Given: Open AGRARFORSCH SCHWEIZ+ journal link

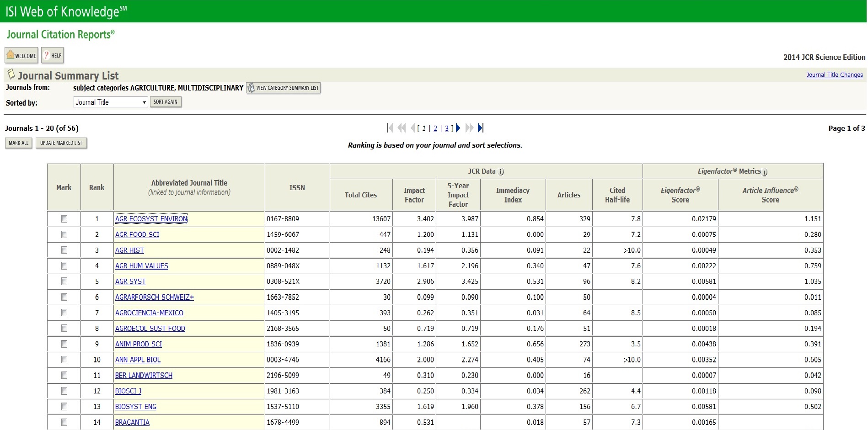Looking at the screenshot, I should [155, 297].
